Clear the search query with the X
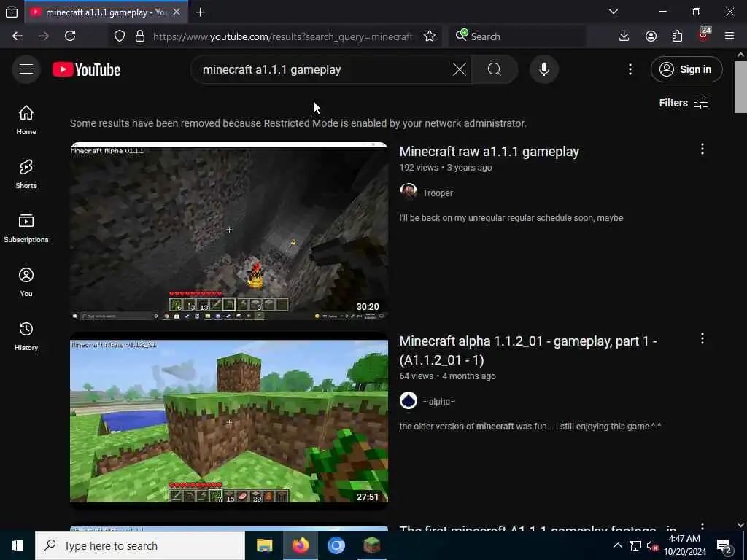 [460, 69]
